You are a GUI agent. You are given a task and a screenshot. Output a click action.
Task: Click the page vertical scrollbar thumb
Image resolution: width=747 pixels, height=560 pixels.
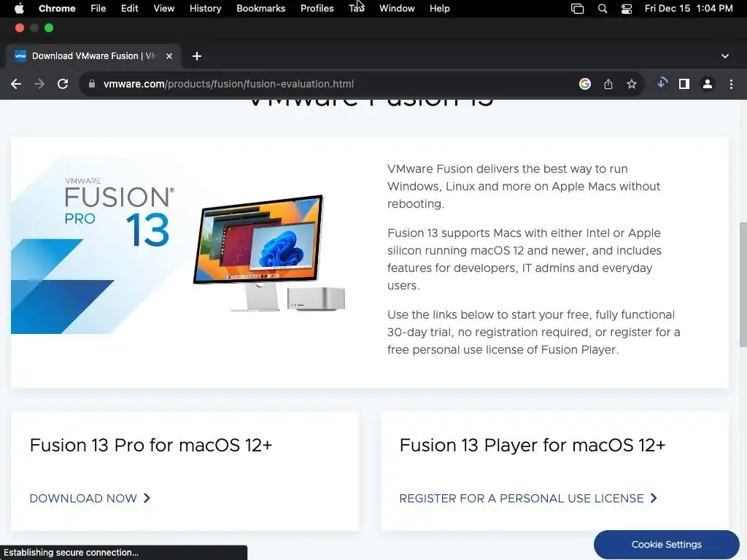(x=743, y=285)
